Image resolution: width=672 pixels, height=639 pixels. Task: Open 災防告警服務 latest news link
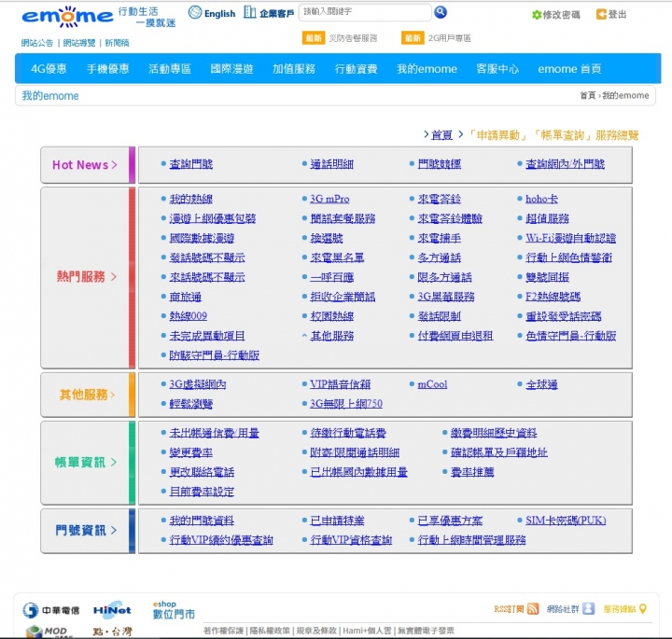[x=353, y=38]
